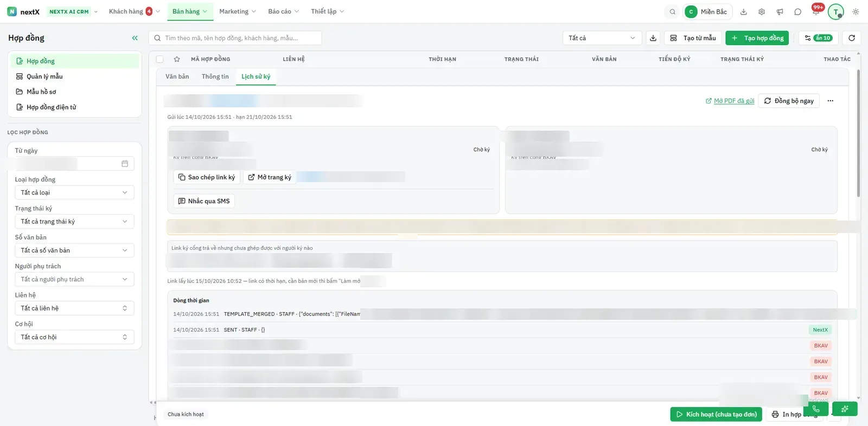Click the contract search input field

(x=235, y=38)
